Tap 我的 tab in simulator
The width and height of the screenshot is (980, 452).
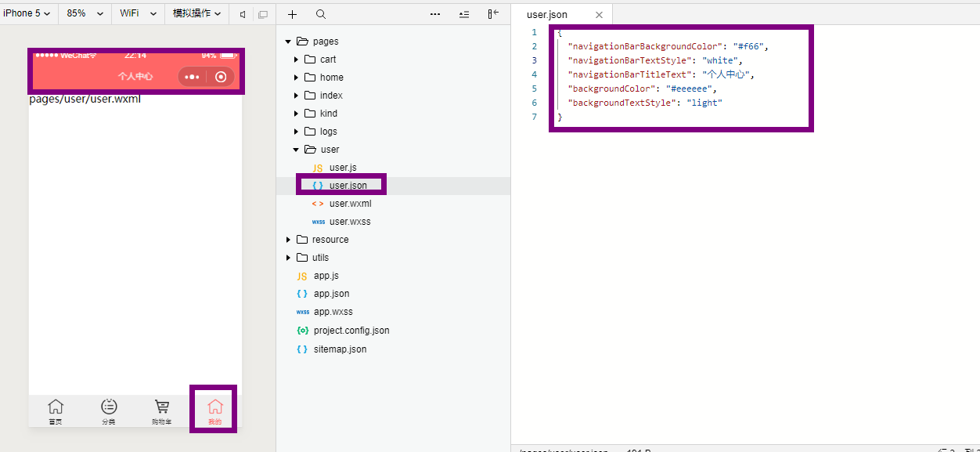[214, 411]
